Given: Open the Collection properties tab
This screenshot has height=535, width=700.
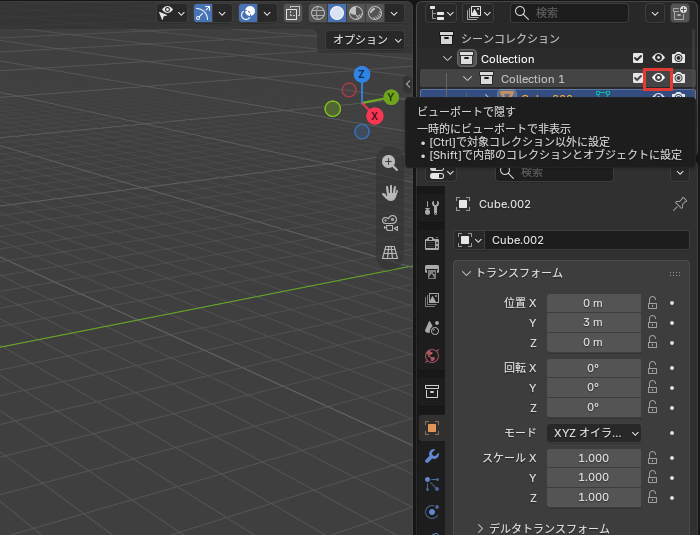Looking at the screenshot, I should click(432, 392).
